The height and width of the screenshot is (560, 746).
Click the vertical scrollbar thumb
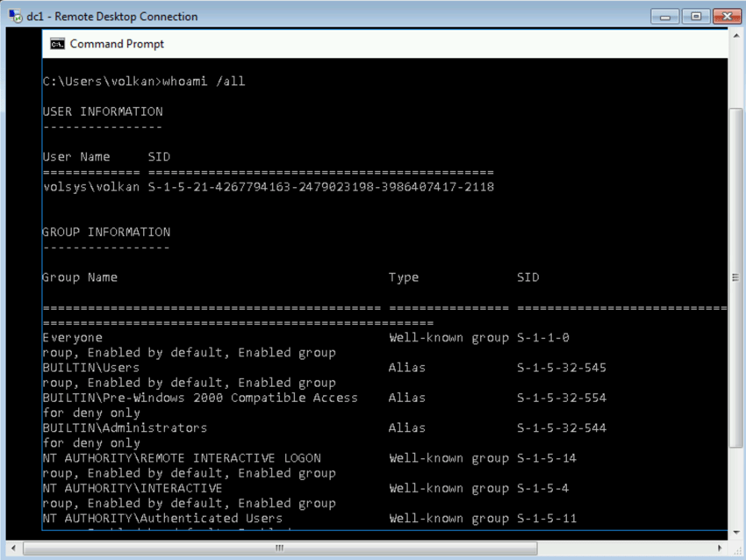pyautogui.click(x=735, y=277)
